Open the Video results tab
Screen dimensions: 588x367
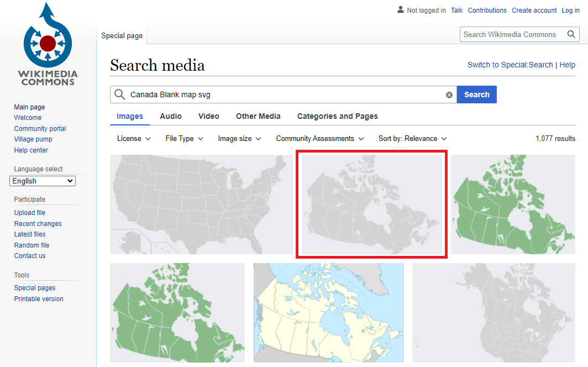pos(208,116)
